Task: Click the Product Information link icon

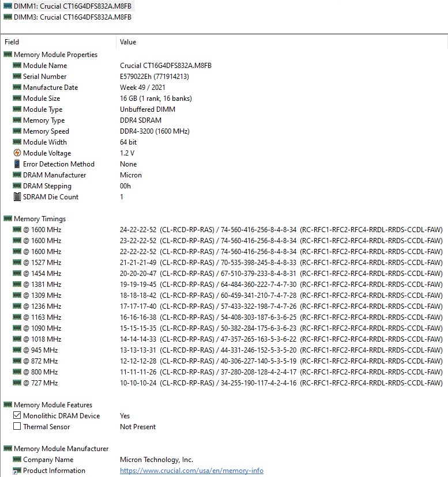Action: (17, 471)
